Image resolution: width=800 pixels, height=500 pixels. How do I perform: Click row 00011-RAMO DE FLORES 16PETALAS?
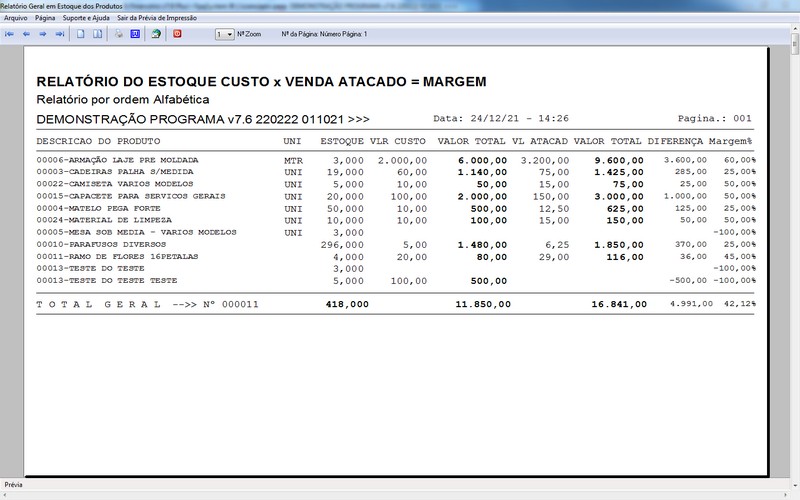click(395, 257)
